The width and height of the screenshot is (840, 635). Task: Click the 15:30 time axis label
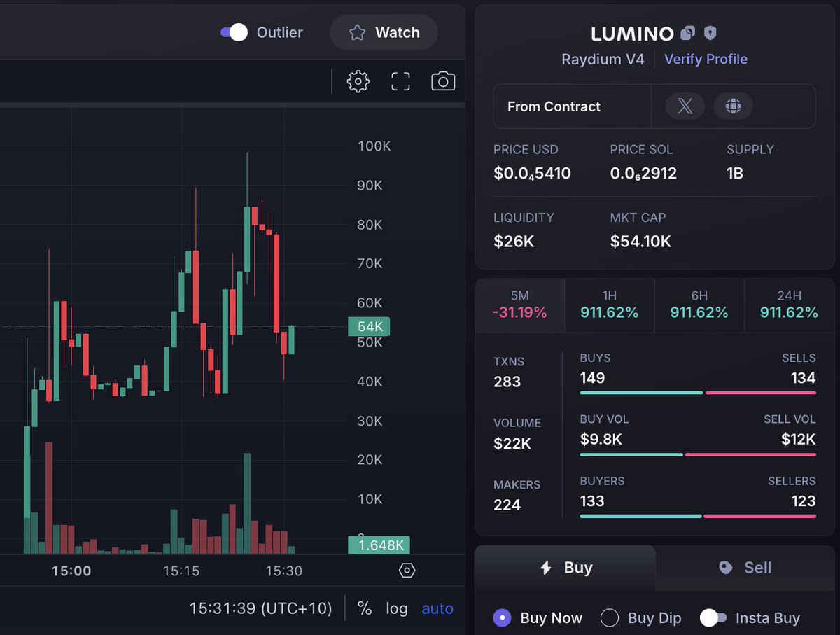(x=283, y=571)
